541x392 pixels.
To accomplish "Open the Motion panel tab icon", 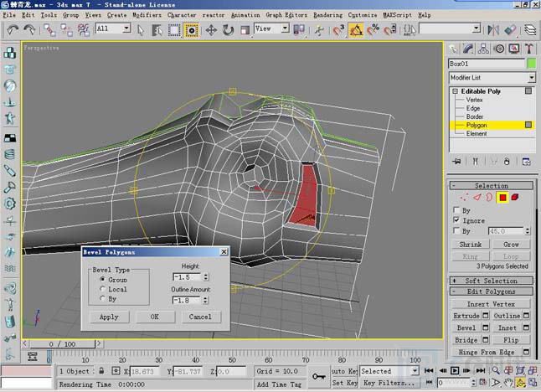I will 499,49.
